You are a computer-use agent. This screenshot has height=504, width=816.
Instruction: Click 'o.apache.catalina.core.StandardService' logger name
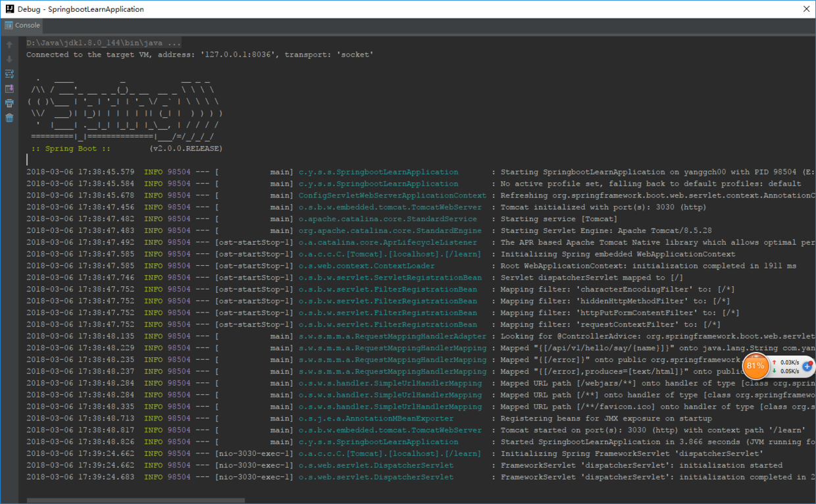click(388, 219)
